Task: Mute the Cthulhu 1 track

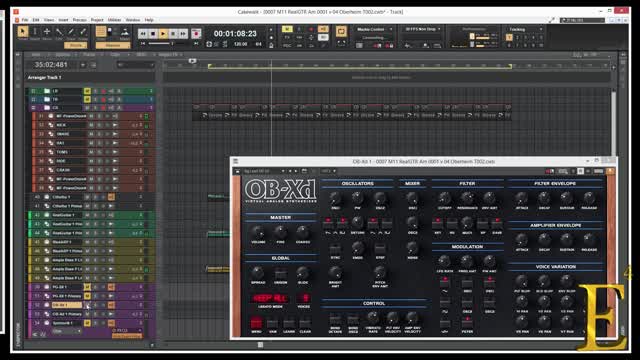Action: pyautogui.click(x=87, y=197)
